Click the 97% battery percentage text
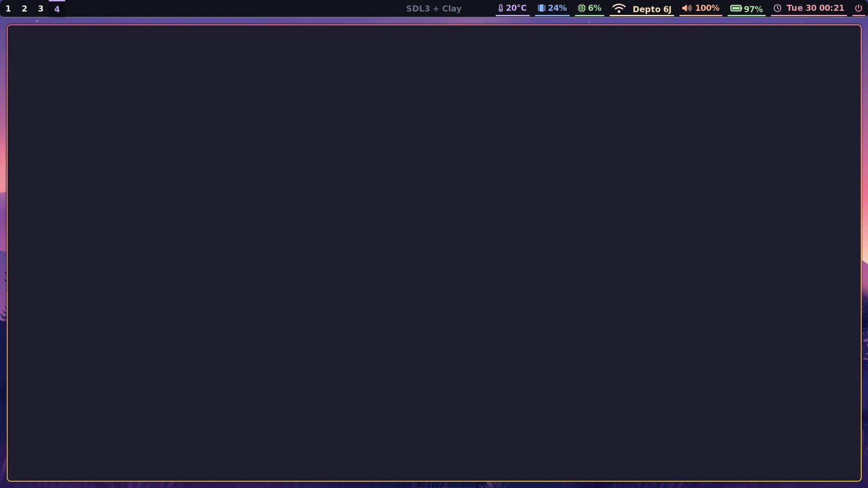 tap(752, 9)
